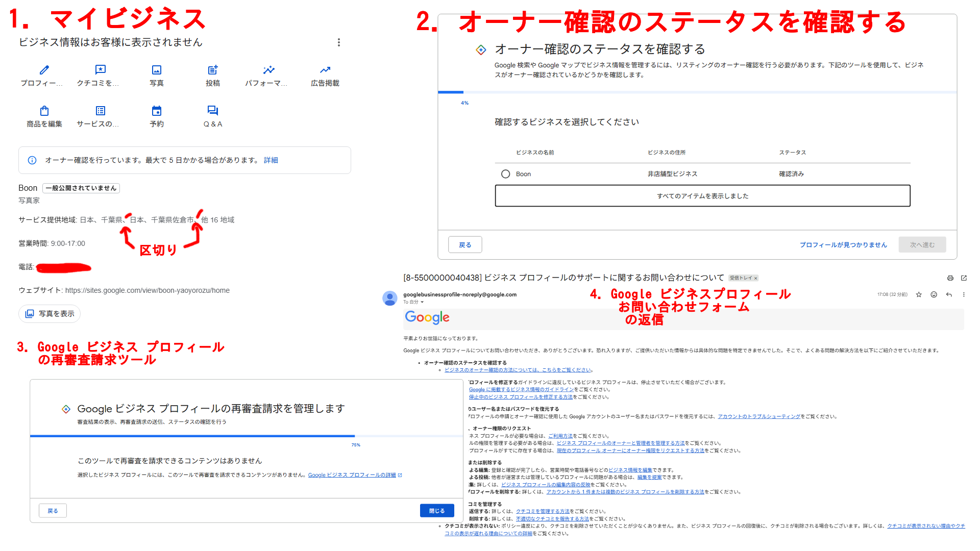Viewport: 980px width, 551px height.
Task: Expand the To 自分 recipient details arrow
Action: point(422,302)
